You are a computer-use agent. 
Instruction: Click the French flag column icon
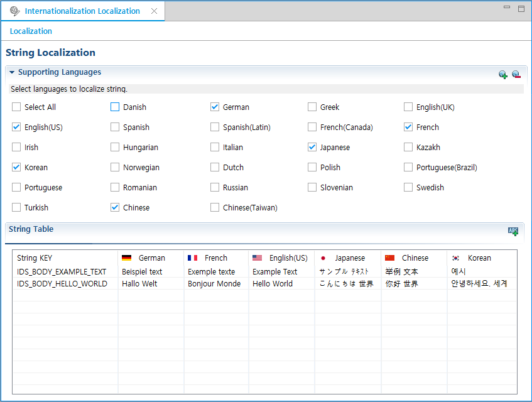click(x=193, y=258)
